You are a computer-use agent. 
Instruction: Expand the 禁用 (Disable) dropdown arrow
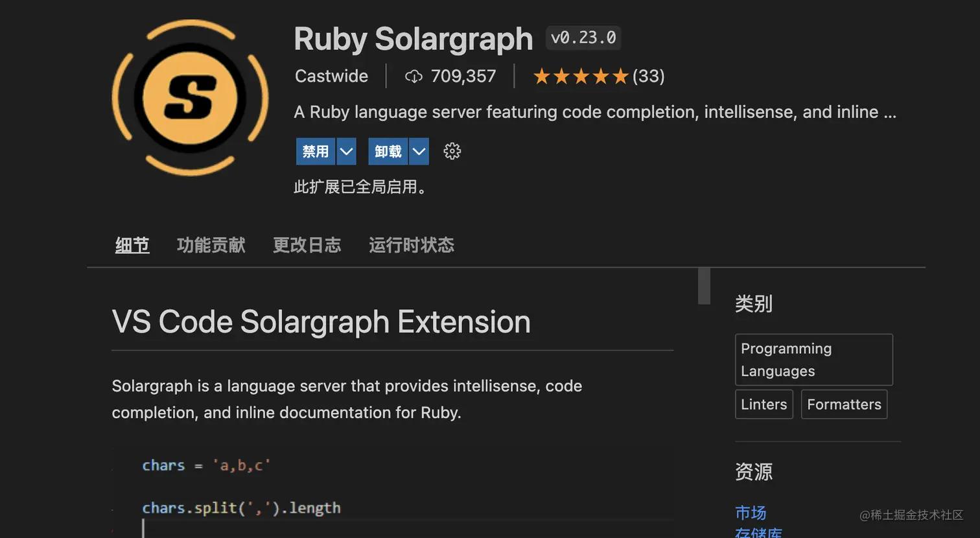click(347, 152)
